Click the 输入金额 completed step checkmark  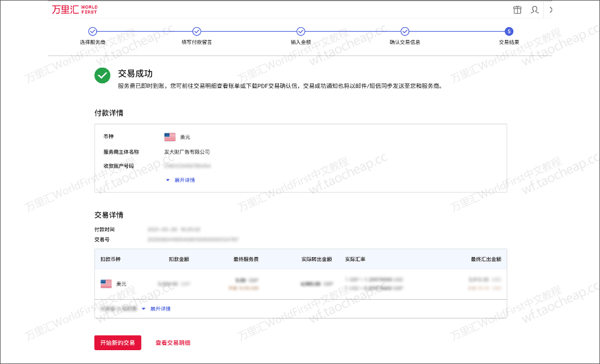301,32
